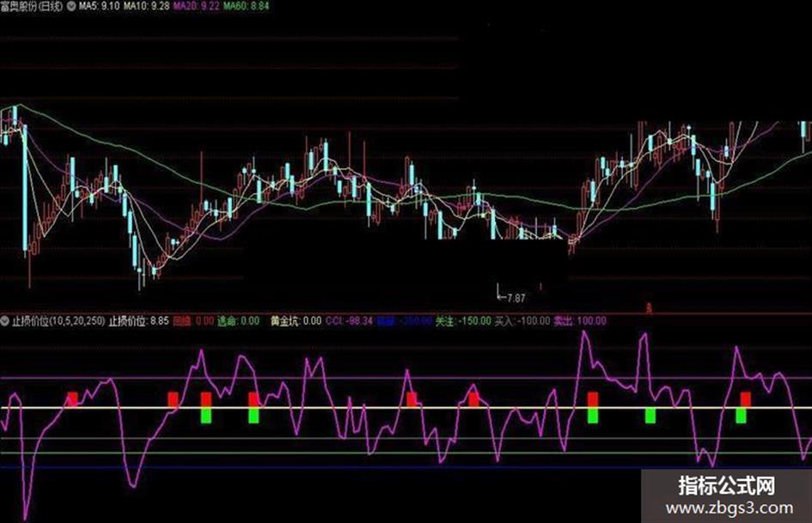Click the stock name title with (日线)

coord(32,6)
